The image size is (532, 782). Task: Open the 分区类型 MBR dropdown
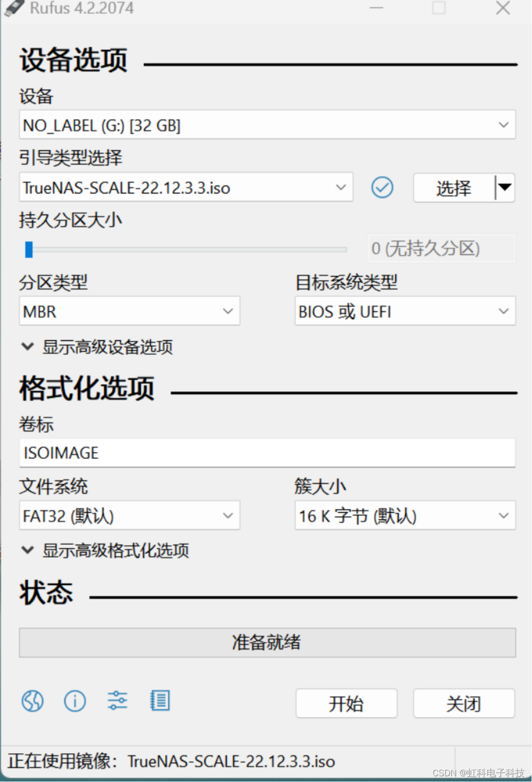(x=129, y=311)
